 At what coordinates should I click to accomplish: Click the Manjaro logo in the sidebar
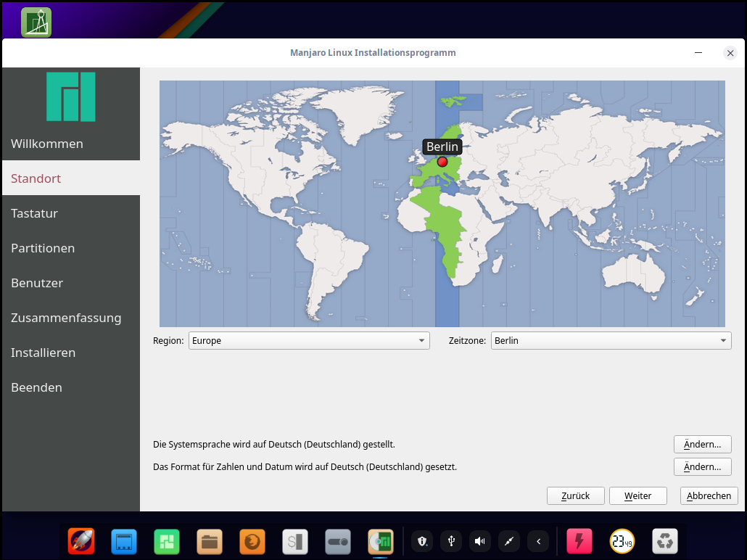pos(71,96)
